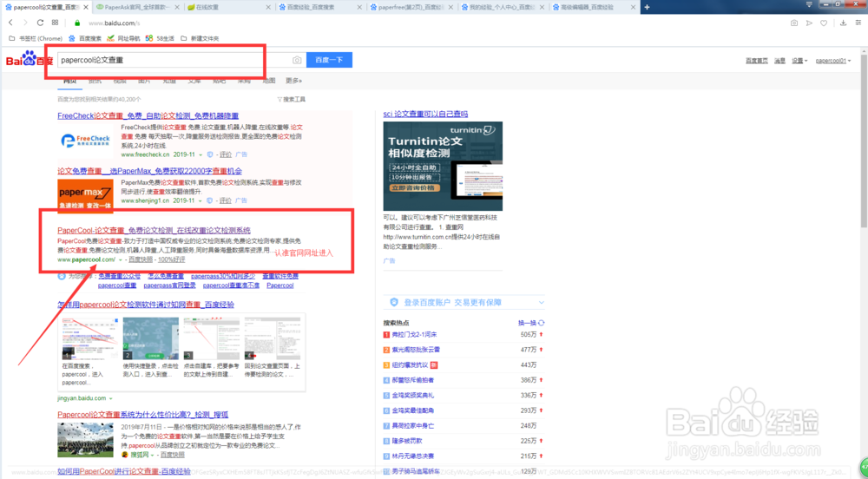Switch to the 在线改重 tab
Image resolution: width=868 pixels, height=479 pixels.
[x=228, y=7]
